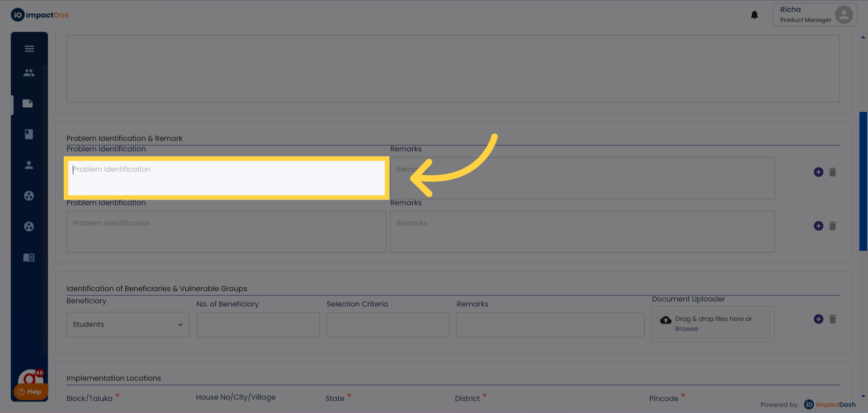Open the chat widget with 46 badge
The width and height of the screenshot is (868, 413).
click(x=31, y=377)
